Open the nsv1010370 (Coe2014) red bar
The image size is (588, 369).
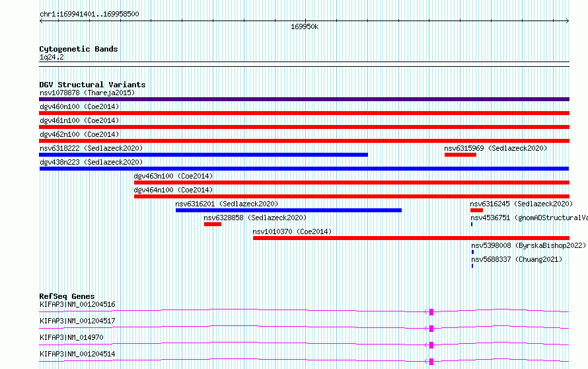pyautogui.click(x=412, y=238)
